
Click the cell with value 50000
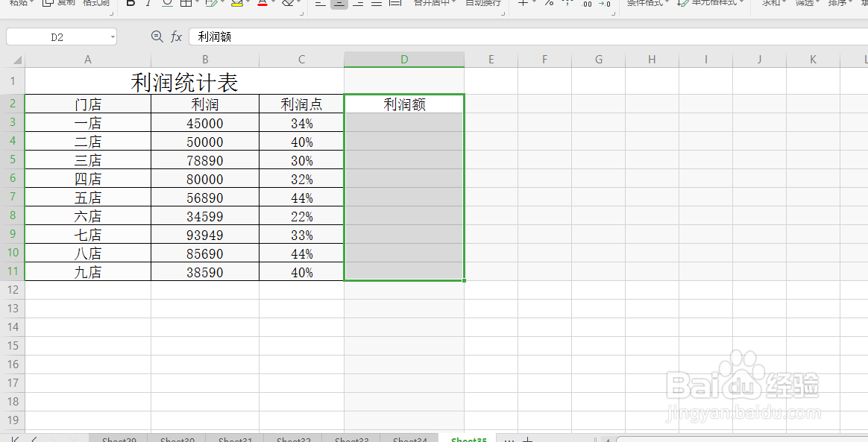(205, 142)
